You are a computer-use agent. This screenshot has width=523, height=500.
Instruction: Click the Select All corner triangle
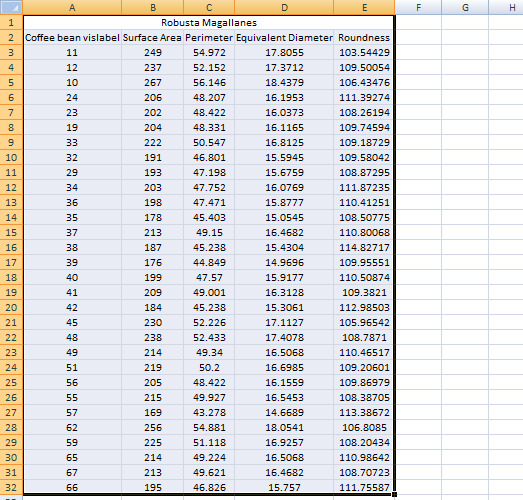[11, 7]
